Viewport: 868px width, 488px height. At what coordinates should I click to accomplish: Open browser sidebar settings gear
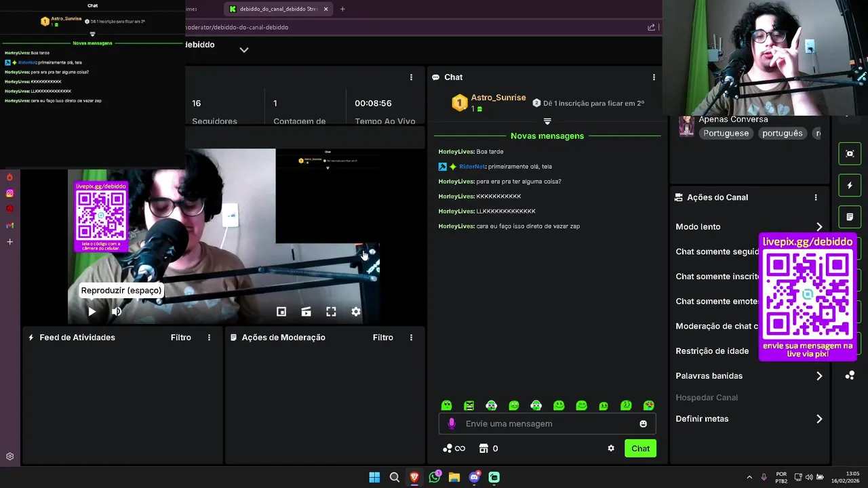point(9,457)
